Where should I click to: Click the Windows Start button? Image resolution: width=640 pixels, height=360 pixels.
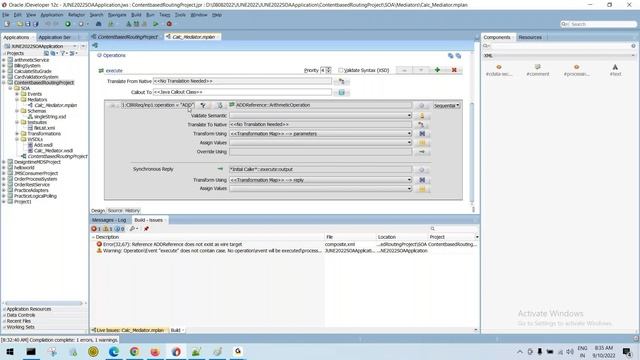pos(10,351)
